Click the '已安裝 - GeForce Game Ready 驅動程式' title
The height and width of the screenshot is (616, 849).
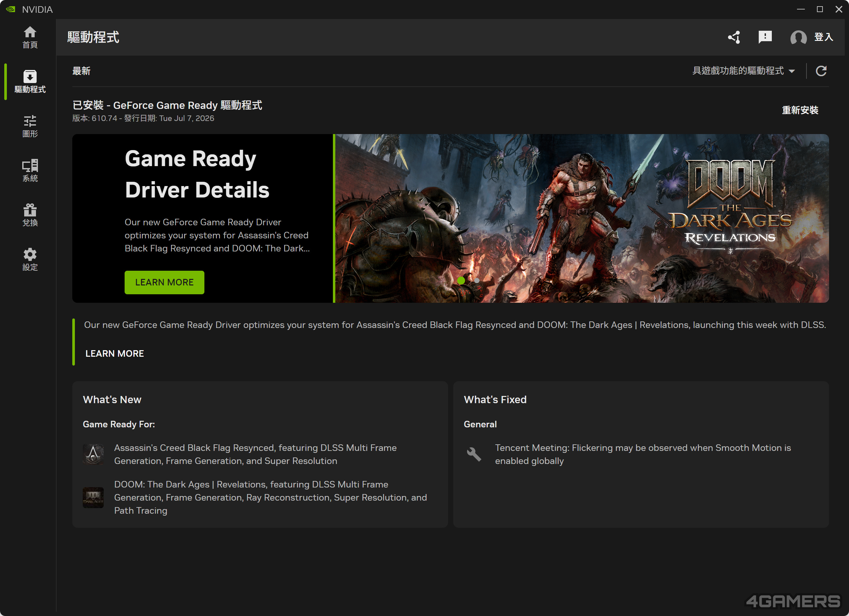(x=167, y=105)
